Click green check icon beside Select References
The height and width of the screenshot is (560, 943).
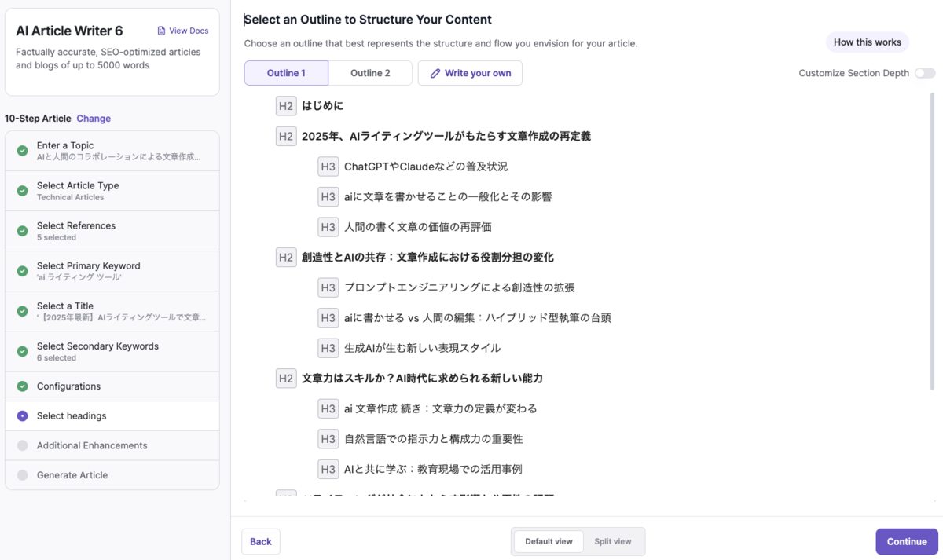pos(22,231)
